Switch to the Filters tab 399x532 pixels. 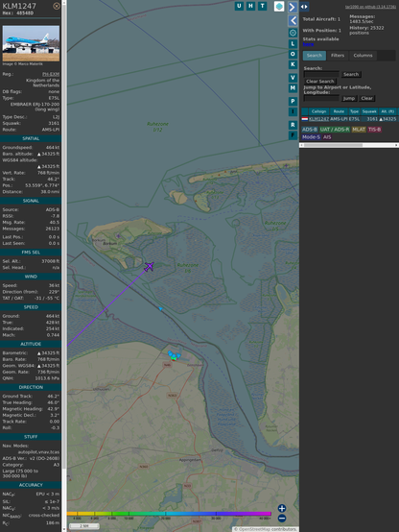338,56
